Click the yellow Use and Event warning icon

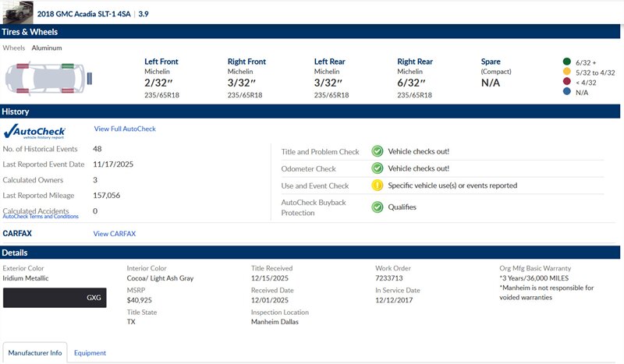[x=377, y=186]
